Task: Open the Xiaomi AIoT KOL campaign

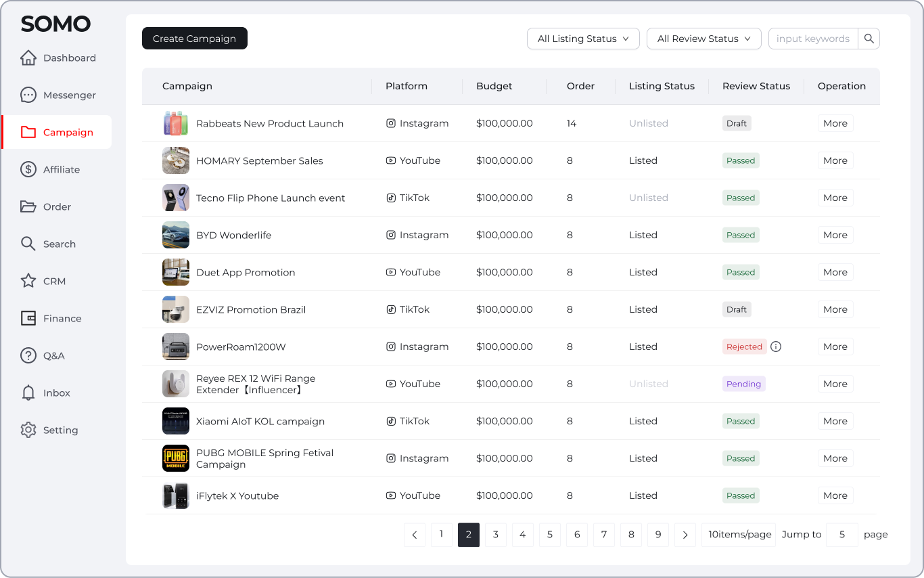Action: (260, 421)
